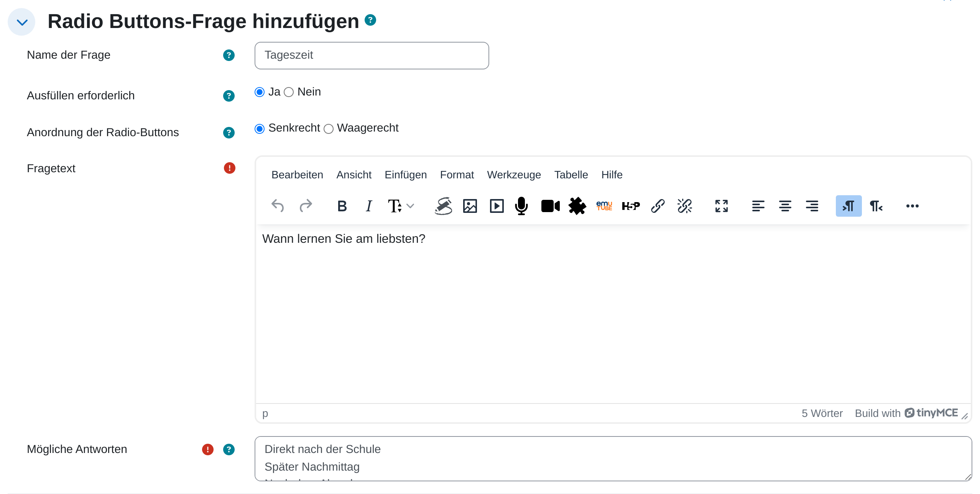Viewport: 980px width, 494px height.
Task: Open the Einfügen menu
Action: 406,175
